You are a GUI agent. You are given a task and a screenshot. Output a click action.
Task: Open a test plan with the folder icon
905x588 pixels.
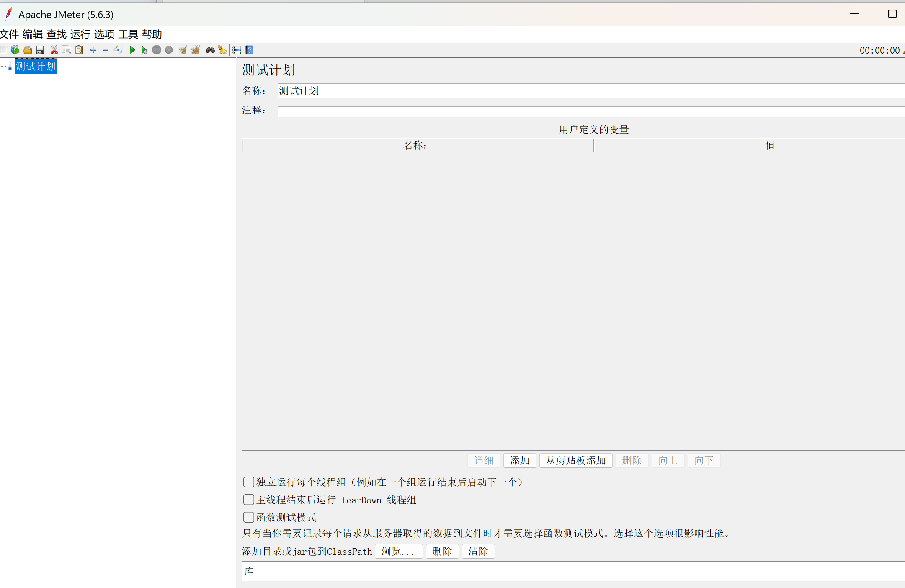click(27, 50)
